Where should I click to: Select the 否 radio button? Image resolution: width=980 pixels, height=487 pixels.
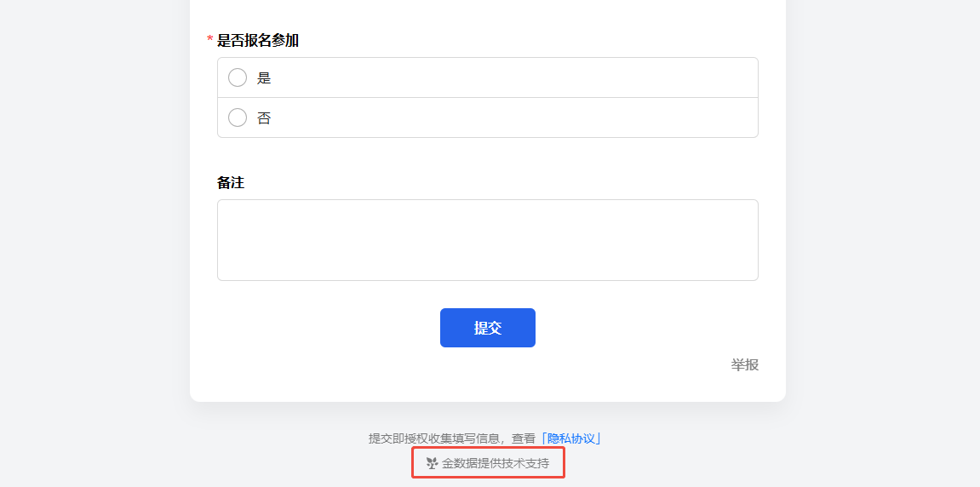[238, 117]
